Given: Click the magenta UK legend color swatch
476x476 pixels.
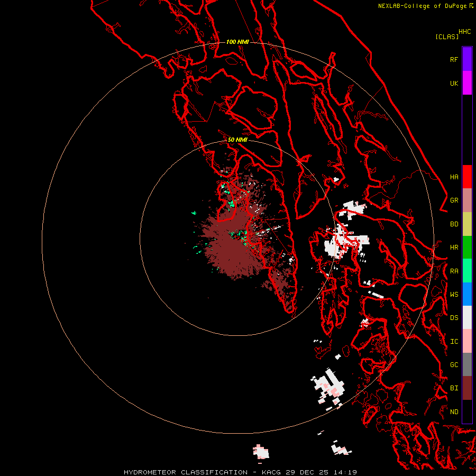Looking at the screenshot, I should [467, 83].
